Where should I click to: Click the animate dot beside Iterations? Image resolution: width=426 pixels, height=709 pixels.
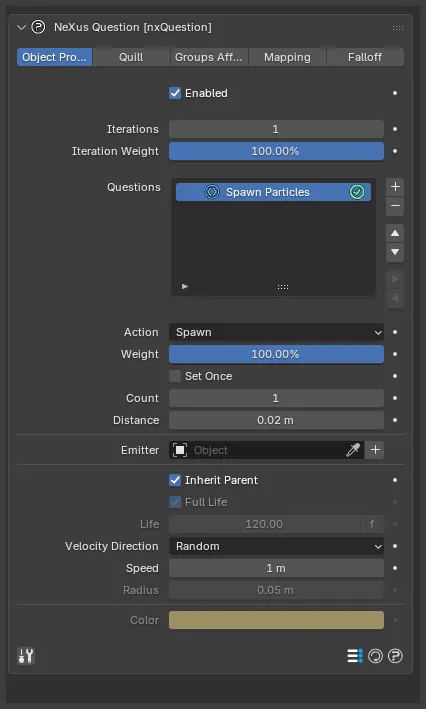(x=395, y=129)
